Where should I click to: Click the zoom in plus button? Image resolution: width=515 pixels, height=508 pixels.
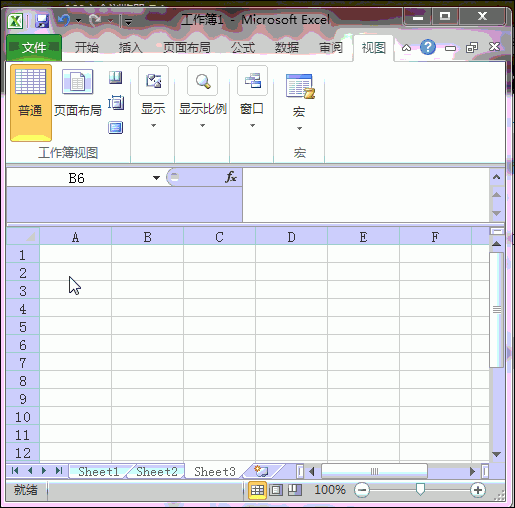478,490
